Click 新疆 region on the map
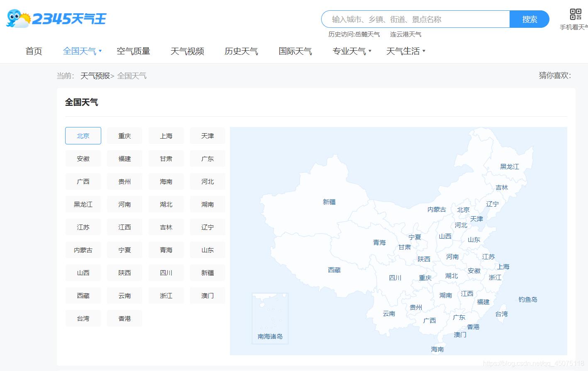 [x=328, y=202]
